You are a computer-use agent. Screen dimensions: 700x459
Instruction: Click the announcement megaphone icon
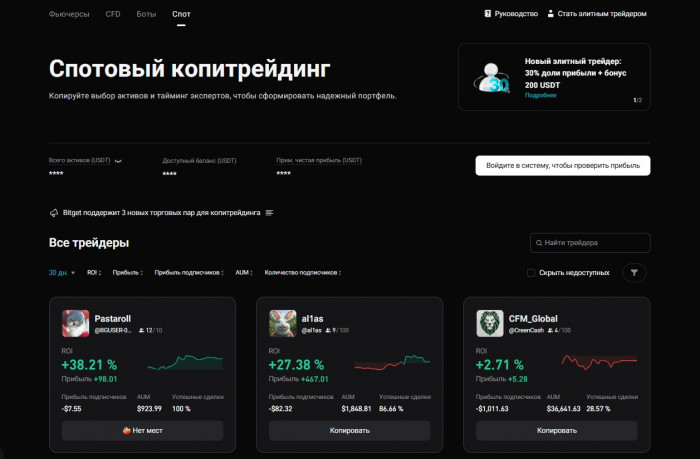54,213
